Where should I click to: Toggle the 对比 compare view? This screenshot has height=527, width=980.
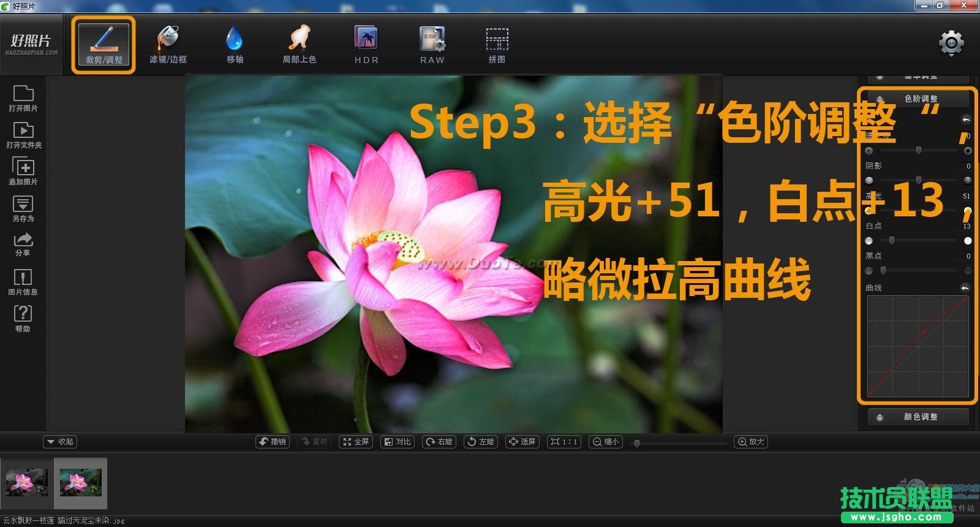click(x=398, y=442)
